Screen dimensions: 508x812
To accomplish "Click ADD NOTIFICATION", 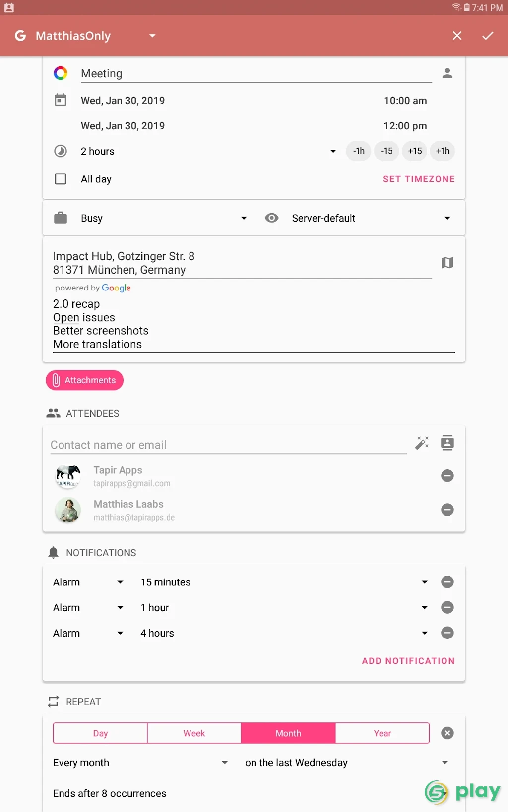I will click(x=408, y=661).
